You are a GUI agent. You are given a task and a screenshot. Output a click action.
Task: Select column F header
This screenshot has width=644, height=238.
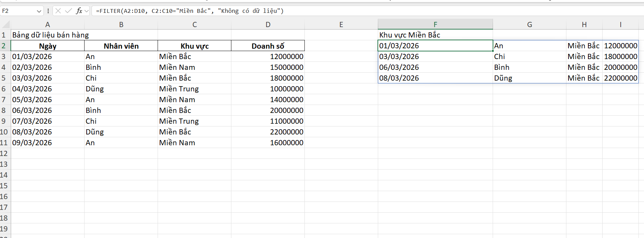coord(435,25)
